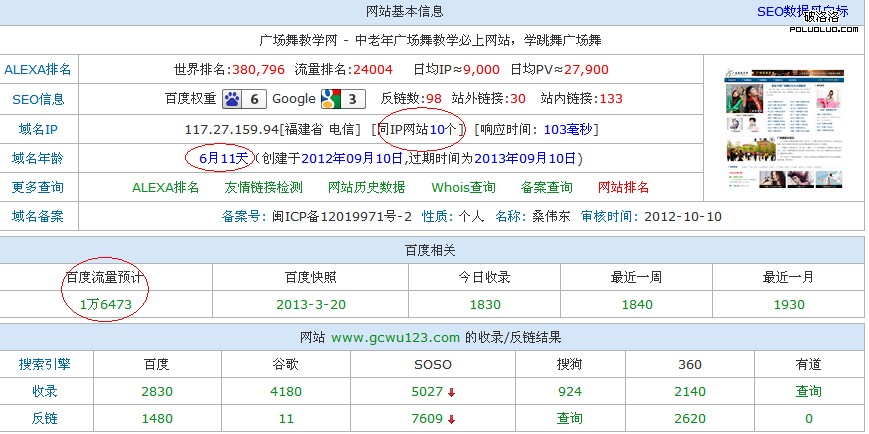Click the 最近一周 column header
Viewport: 869px width, 434px height.
(636, 277)
